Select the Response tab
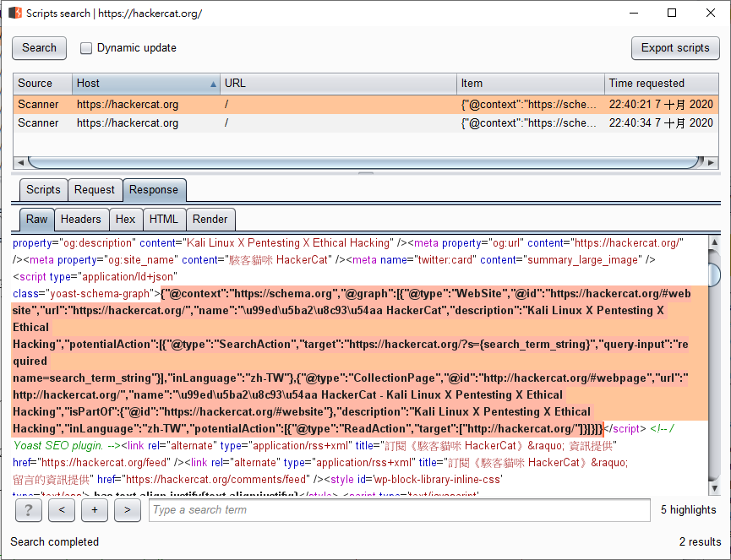The height and width of the screenshot is (560, 731). [154, 190]
